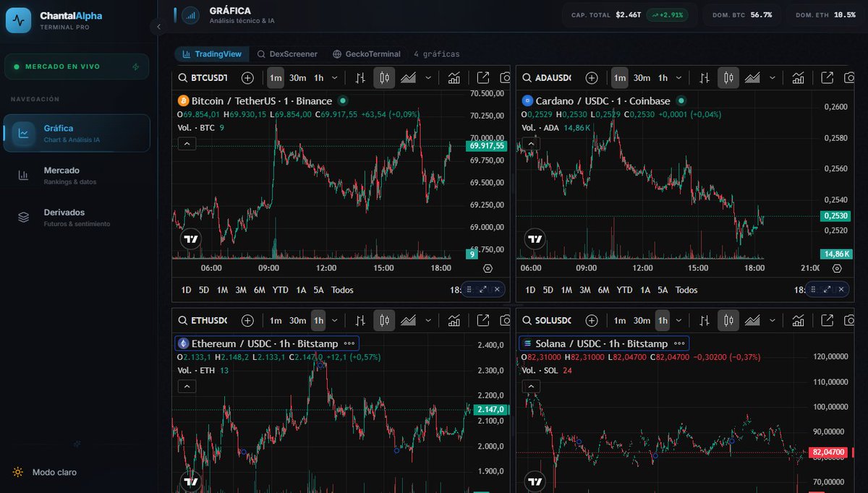Image resolution: width=868 pixels, height=493 pixels.
Task: Set ADA chart interval to 30m
Action: point(642,78)
